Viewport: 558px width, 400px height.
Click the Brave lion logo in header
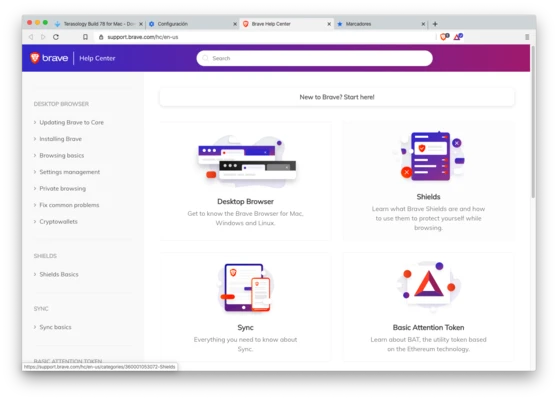click(35, 58)
